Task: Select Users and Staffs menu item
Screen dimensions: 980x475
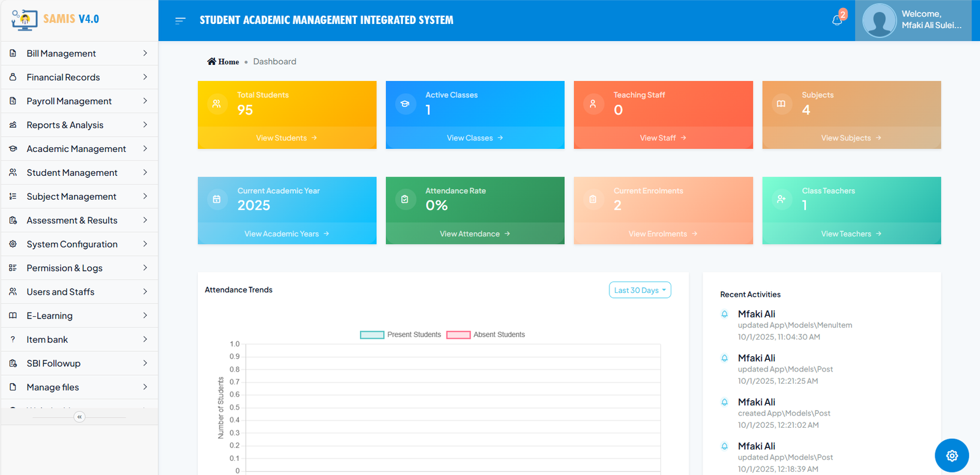Action: click(79, 292)
